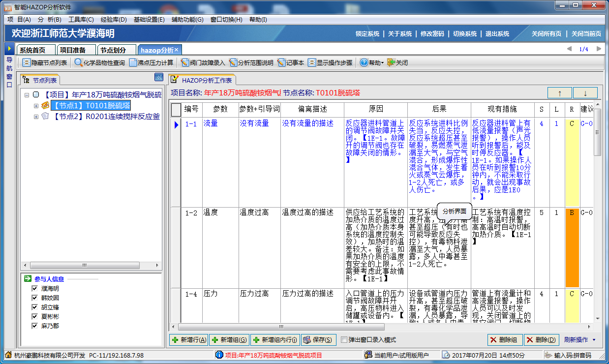Open the 窗口切换(H) menu
This screenshot has width=609, height=364.
click(226, 20)
